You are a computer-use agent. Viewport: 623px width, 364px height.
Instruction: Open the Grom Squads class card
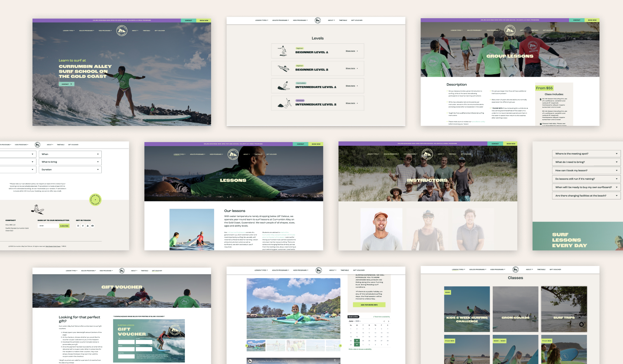point(515,309)
